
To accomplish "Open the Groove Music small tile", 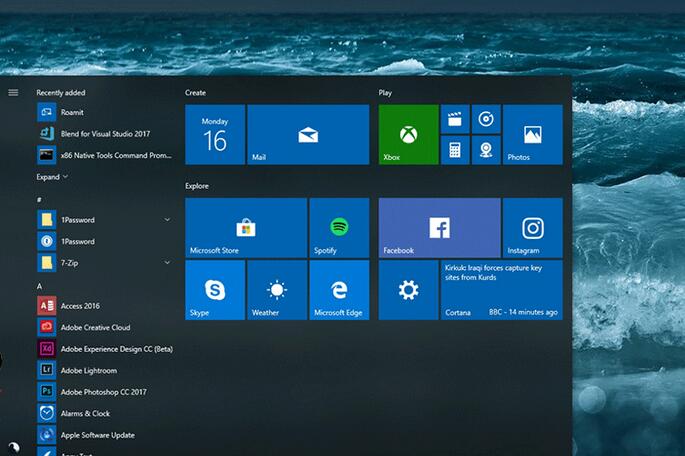I will tap(486, 119).
